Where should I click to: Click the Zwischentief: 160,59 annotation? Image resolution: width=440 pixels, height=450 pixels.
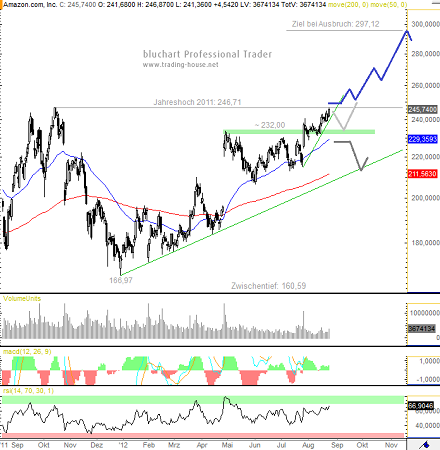point(269,286)
